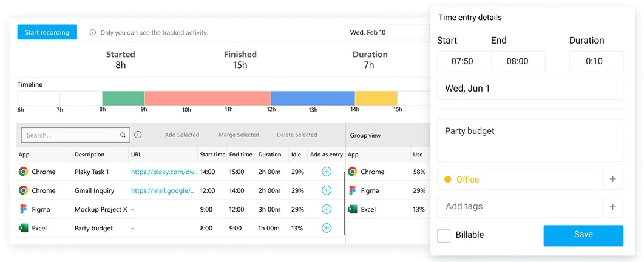Click info icon next to search box
Viewport: 644px width, 262px height.
(138, 135)
